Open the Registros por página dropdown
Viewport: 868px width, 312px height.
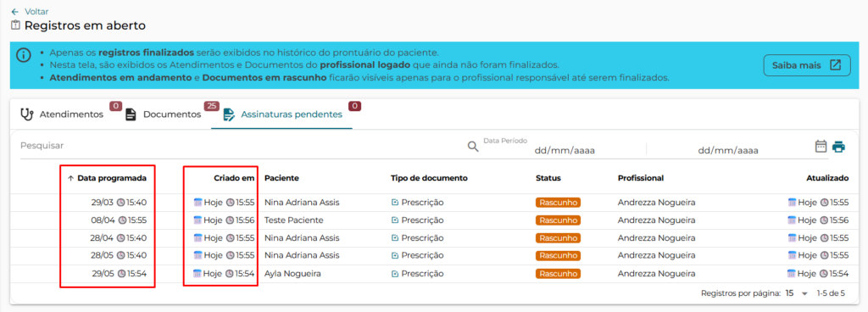pos(797,293)
